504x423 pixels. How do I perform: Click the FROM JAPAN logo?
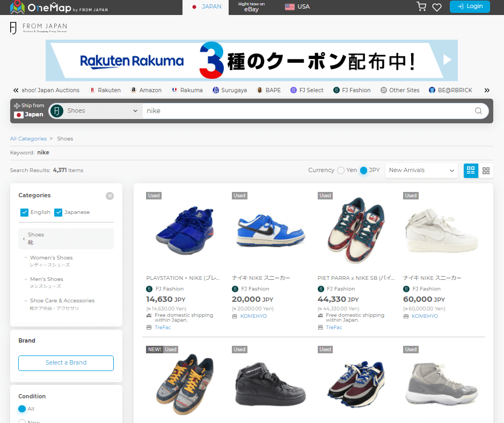click(x=39, y=28)
